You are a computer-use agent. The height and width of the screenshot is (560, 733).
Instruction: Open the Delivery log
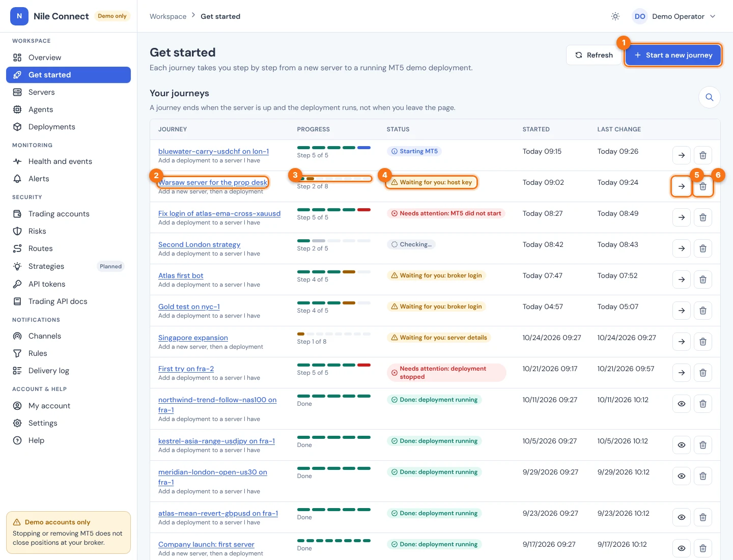coord(68,371)
